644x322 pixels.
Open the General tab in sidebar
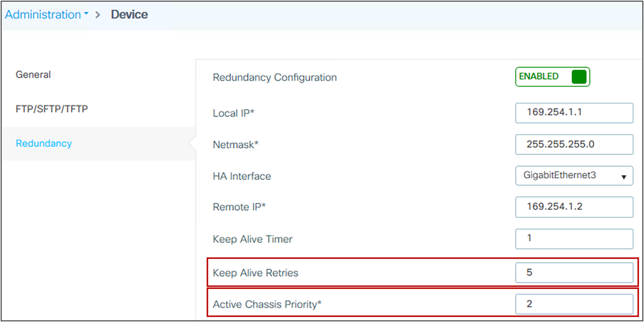click(x=33, y=74)
